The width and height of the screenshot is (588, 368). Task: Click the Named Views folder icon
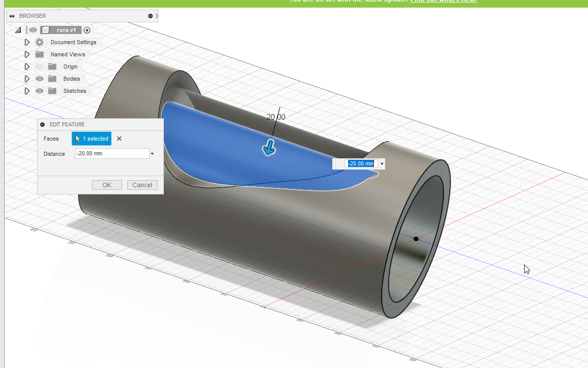point(40,54)
